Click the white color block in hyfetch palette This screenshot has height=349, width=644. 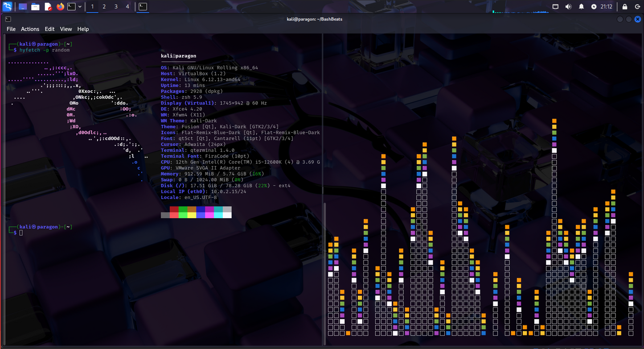tap(227, 215)
